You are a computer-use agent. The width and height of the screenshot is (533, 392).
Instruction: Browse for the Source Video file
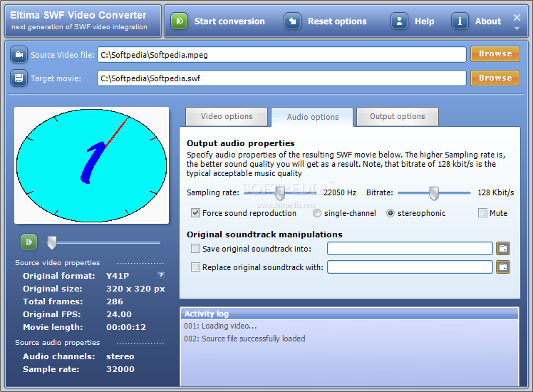click(x=495, y=53)
